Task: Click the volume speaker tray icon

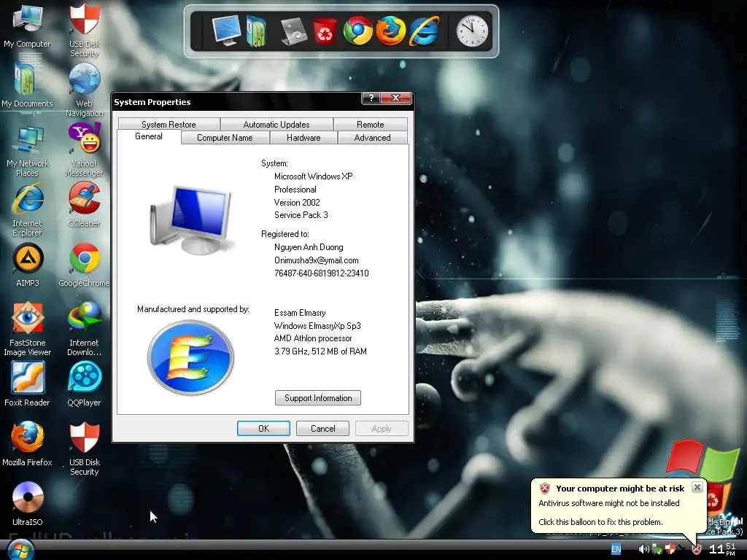Action: 643,550
